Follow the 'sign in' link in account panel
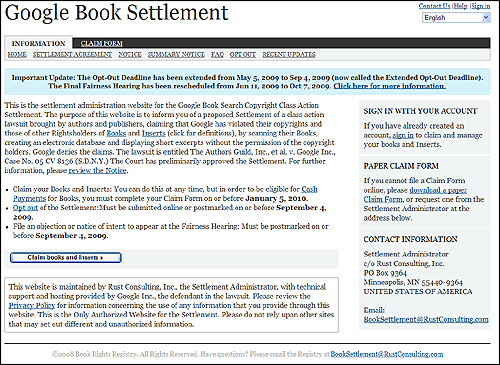The image size is (500, 365). tap(403, 135)
